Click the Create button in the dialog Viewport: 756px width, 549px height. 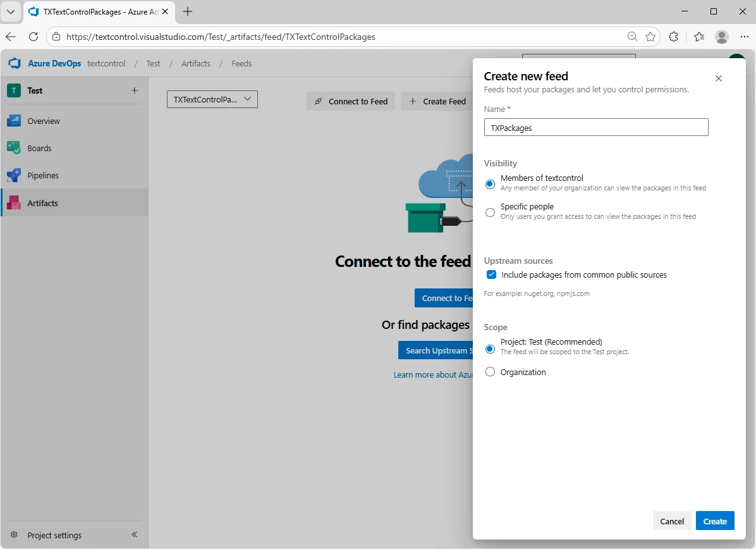714,521
